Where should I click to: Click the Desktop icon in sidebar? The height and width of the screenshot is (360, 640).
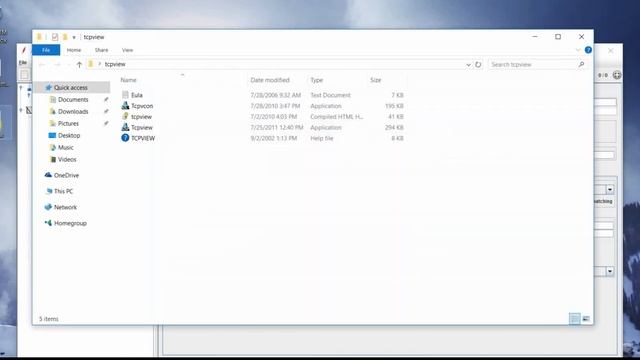[x=52, y=135]
